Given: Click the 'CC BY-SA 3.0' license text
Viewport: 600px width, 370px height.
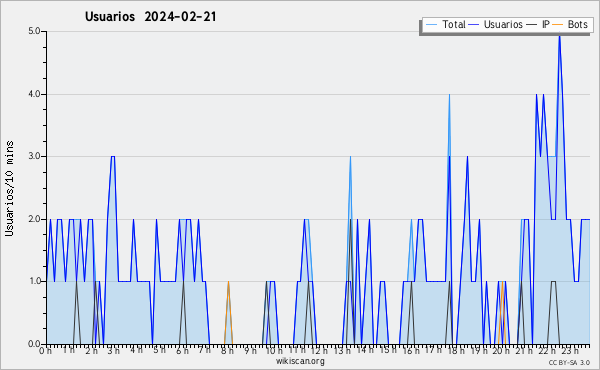Looking at the screenshot, I should [x=569, y=362].
